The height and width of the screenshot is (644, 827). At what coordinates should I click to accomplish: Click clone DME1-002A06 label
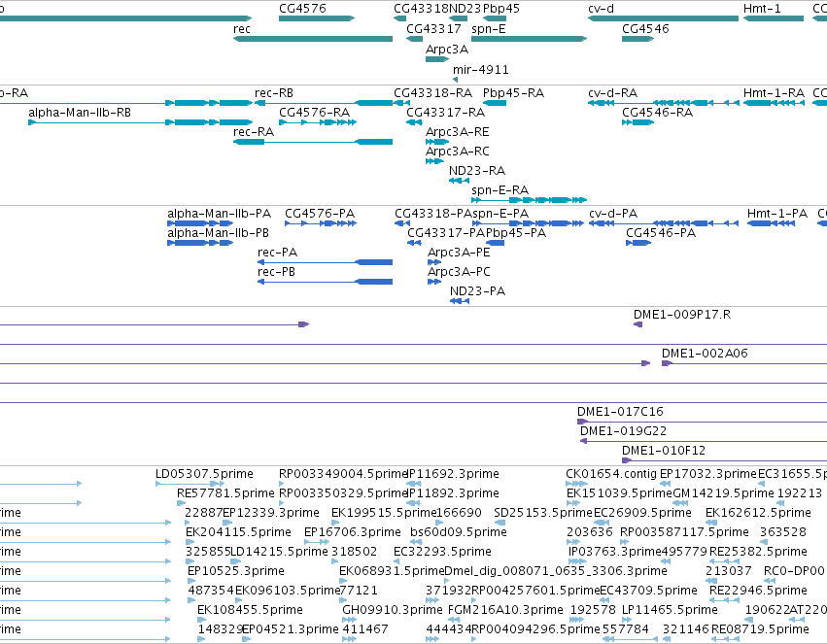pyautogui.click(x=705, y=354)
